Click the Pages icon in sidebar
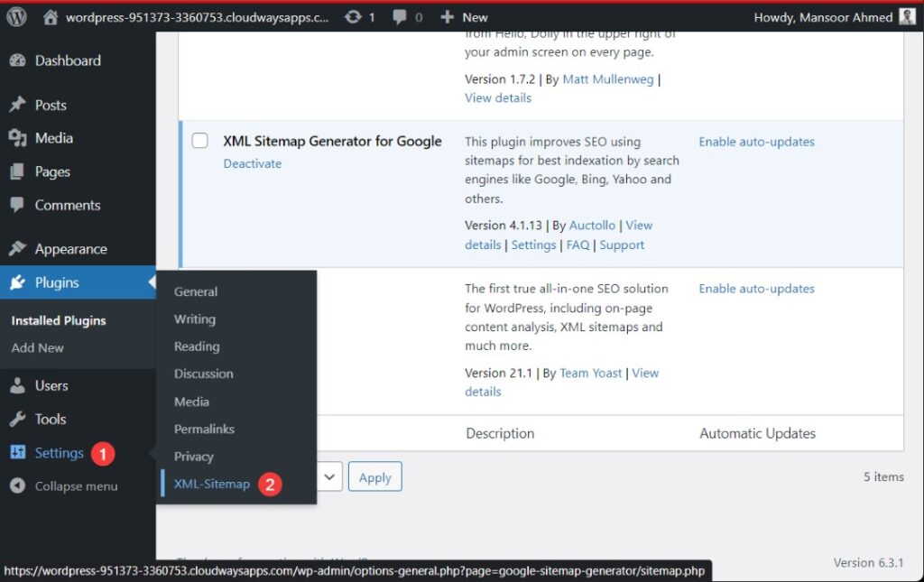The image size is (924, 582). (18, 171)
